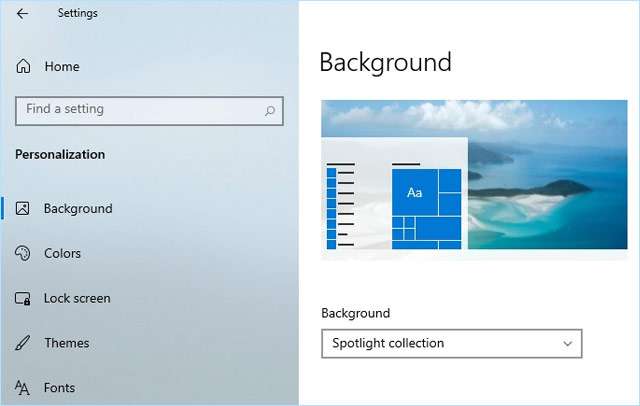This screenshot has height=406, width=640.
Task: Click the Background dropdown chevron arrow
Action: 567,344
